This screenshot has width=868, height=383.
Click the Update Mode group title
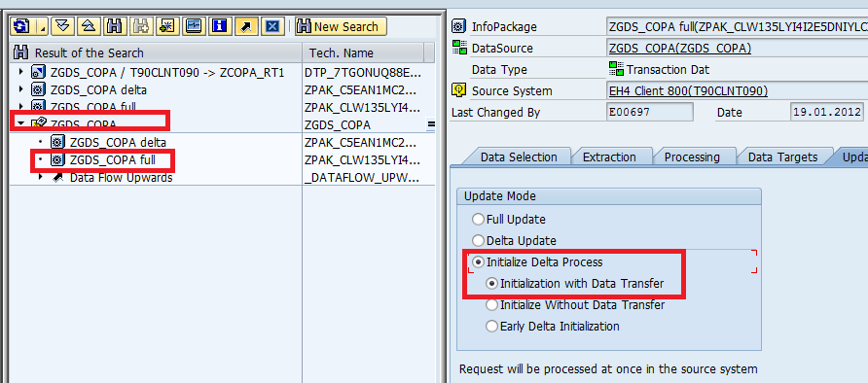pos(500,196)
